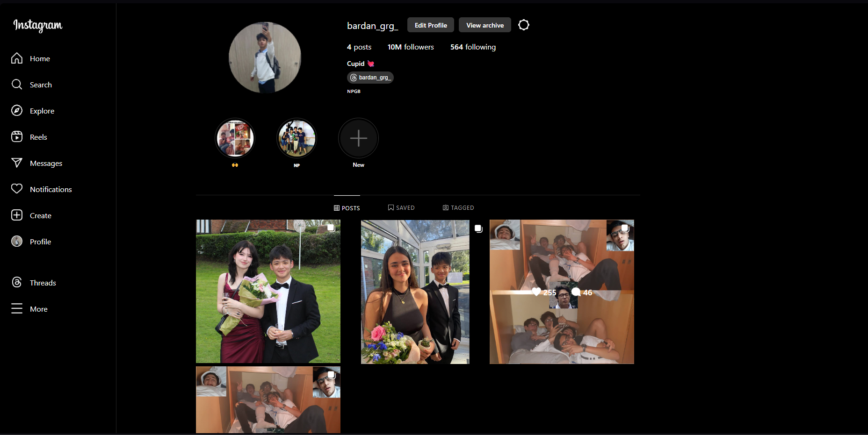Click the Edit Profile button

pyautogui.click(x=430, y=25)
